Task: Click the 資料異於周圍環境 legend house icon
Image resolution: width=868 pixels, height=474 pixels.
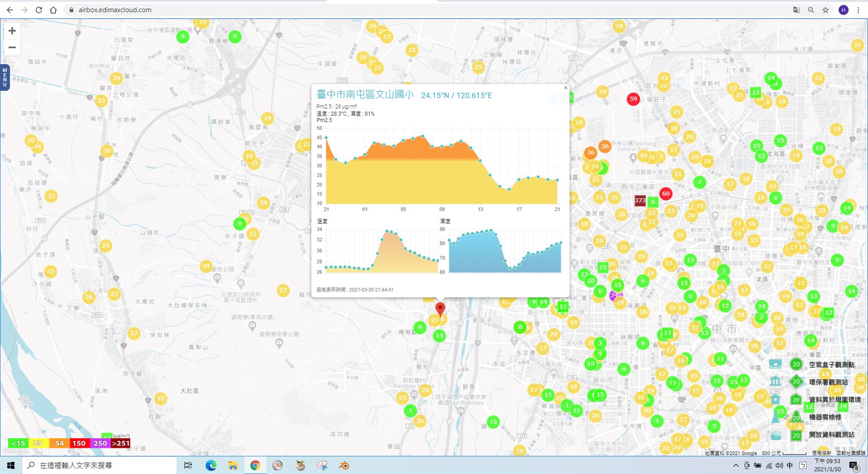Action: 775,399
